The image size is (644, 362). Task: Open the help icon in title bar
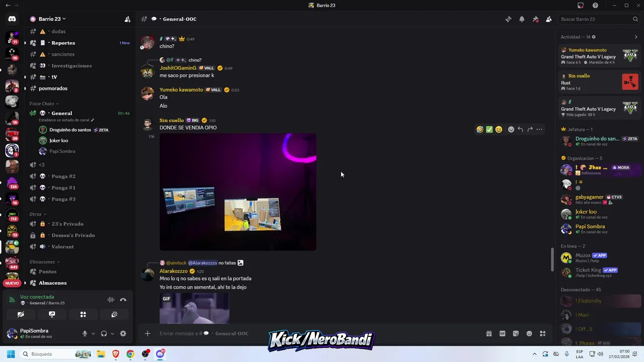(596, 6)
